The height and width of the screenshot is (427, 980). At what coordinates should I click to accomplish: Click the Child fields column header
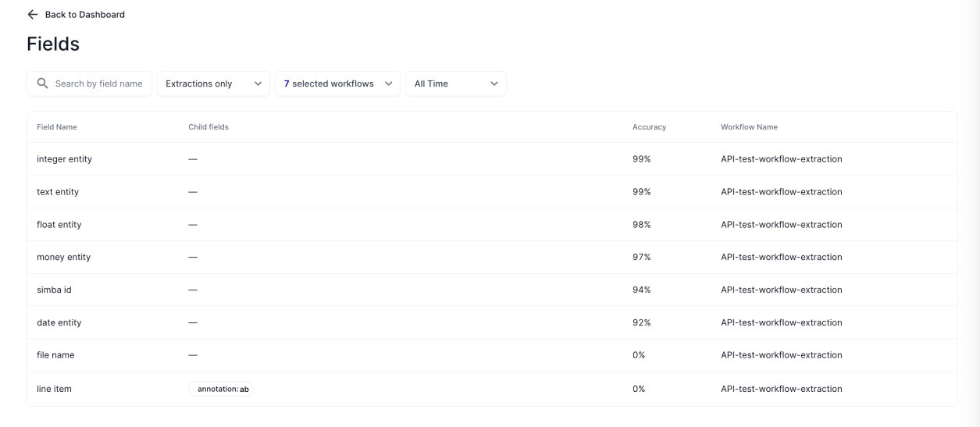[x=208, y=127]
